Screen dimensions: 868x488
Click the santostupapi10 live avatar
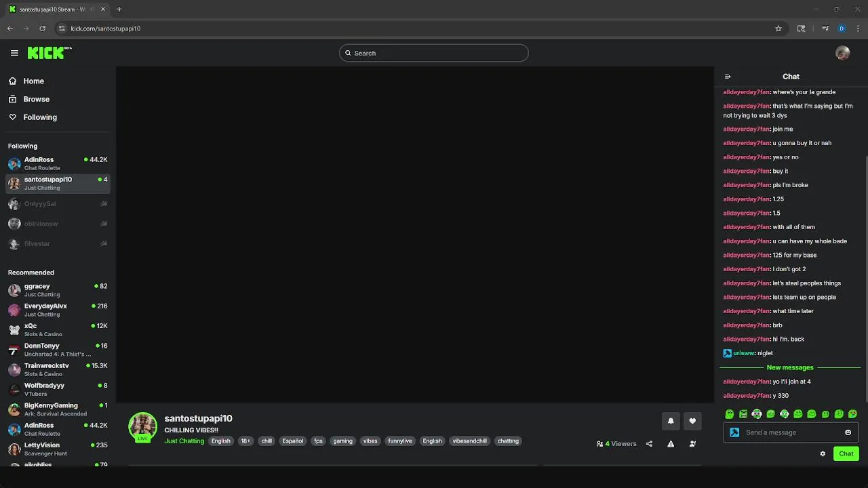coord(142,426)
